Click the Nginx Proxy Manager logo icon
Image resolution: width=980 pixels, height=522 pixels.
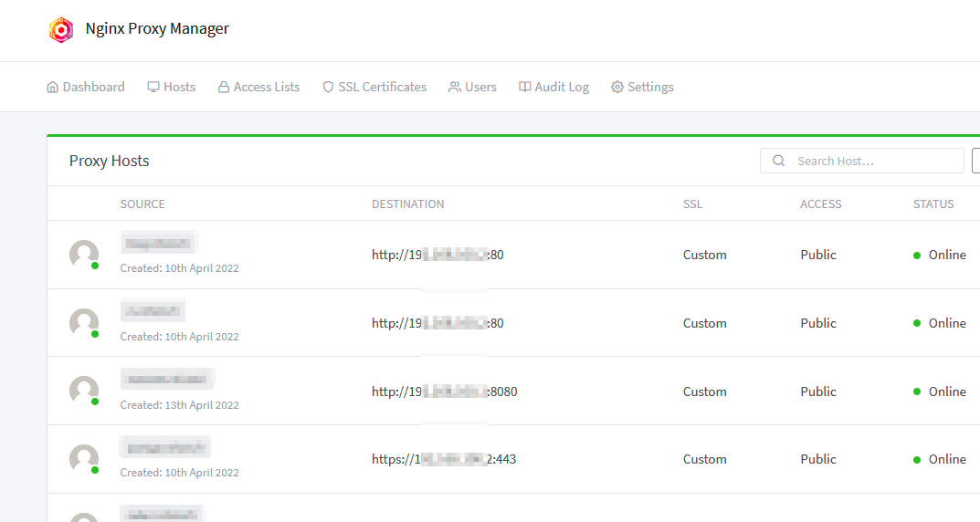click(61, 29)
